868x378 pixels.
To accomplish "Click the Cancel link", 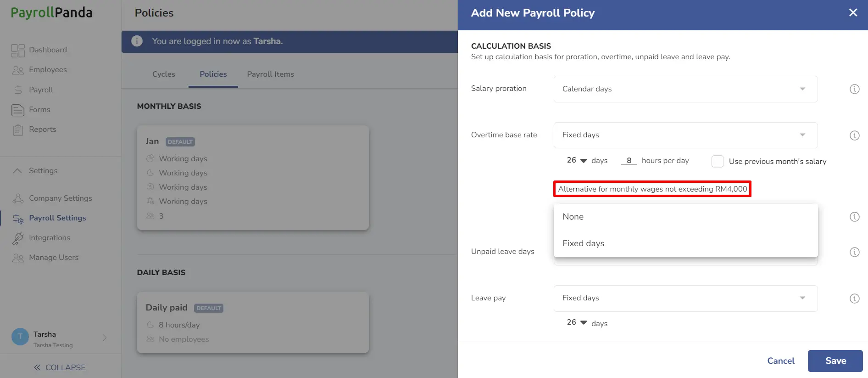I will pyautogui.click(x=781, y=361).
